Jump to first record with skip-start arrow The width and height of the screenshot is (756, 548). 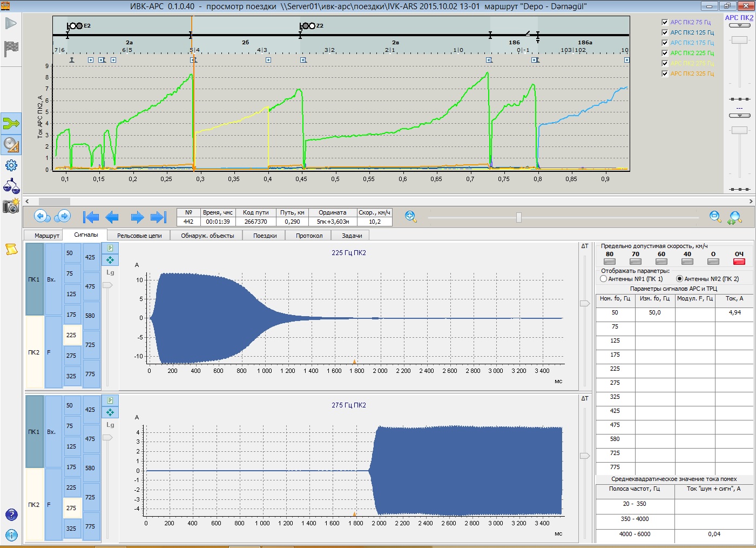pos(91,217)
